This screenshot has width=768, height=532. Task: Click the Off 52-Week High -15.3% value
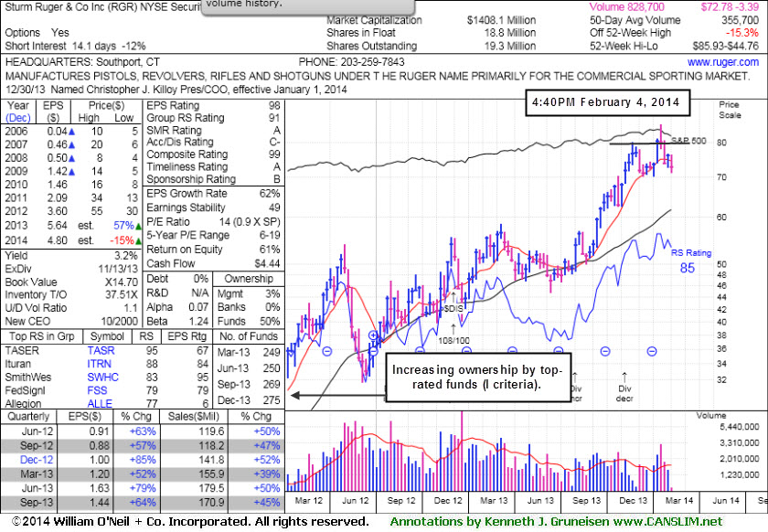pos(742,33)
